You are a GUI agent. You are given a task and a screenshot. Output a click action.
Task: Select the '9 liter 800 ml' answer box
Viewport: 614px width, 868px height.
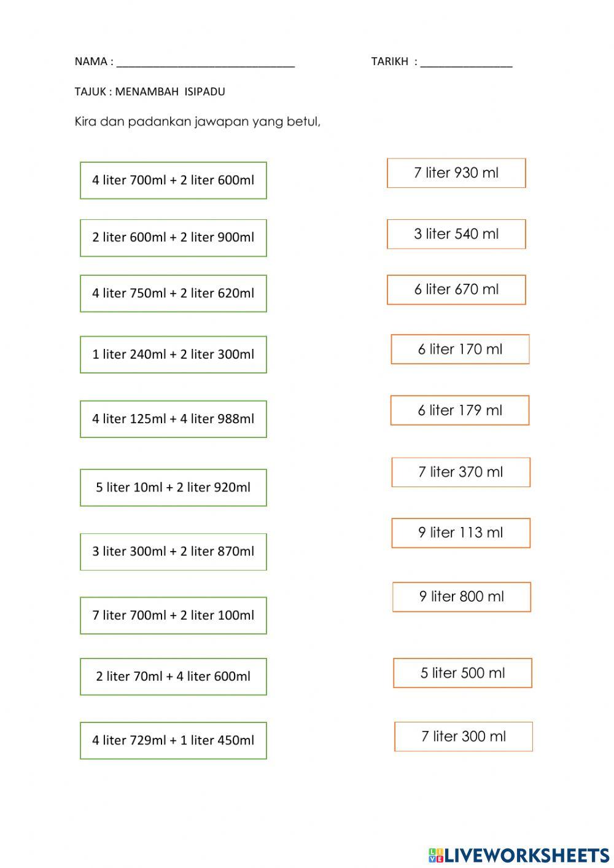[462, 597]
